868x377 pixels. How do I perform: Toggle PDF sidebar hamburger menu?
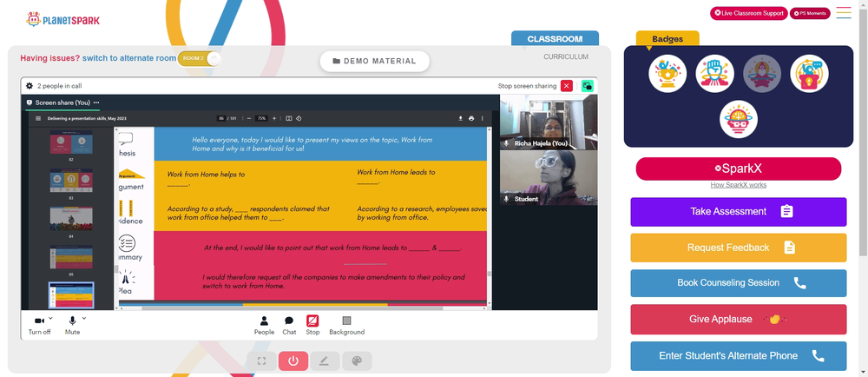click(x=38, y=118)
